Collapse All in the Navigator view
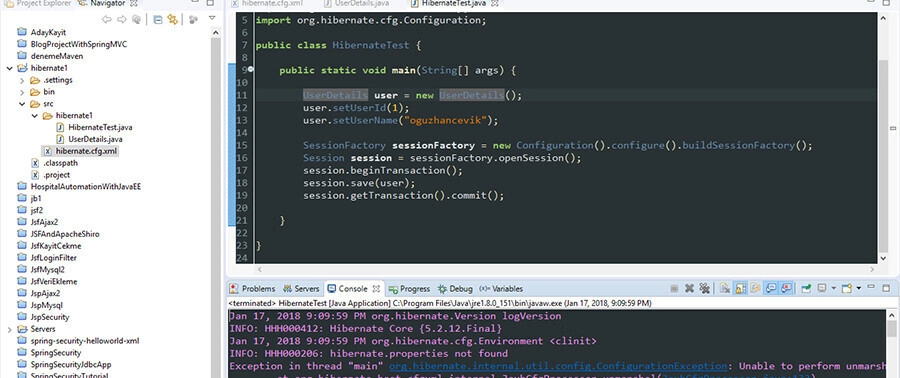900x378 pixels. pos(157,20)
